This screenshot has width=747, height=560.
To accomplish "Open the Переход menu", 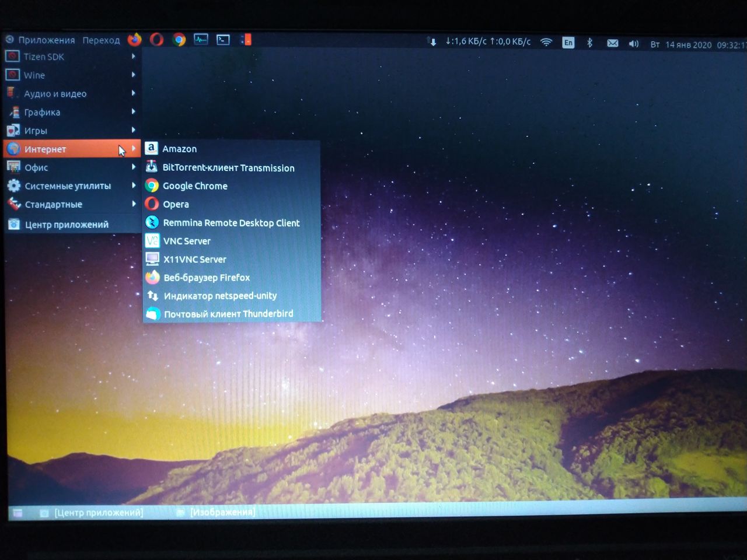I will click(x=101, y=40).
